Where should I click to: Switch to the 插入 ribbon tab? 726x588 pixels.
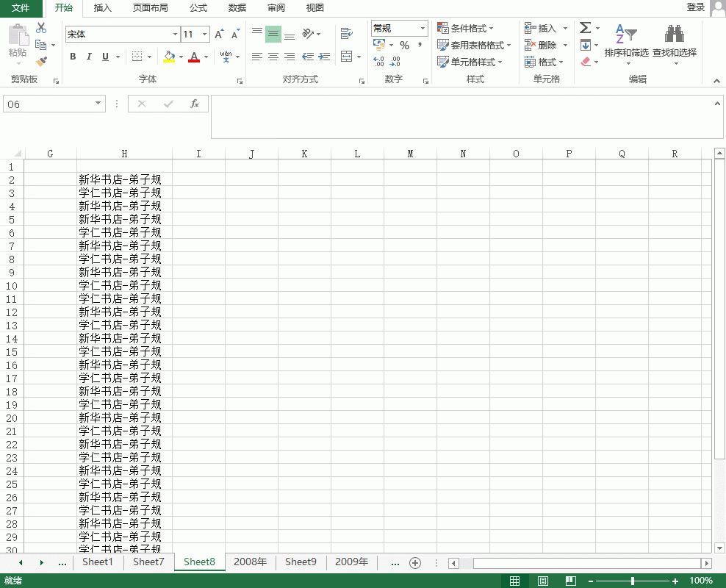tap(103, 8)
